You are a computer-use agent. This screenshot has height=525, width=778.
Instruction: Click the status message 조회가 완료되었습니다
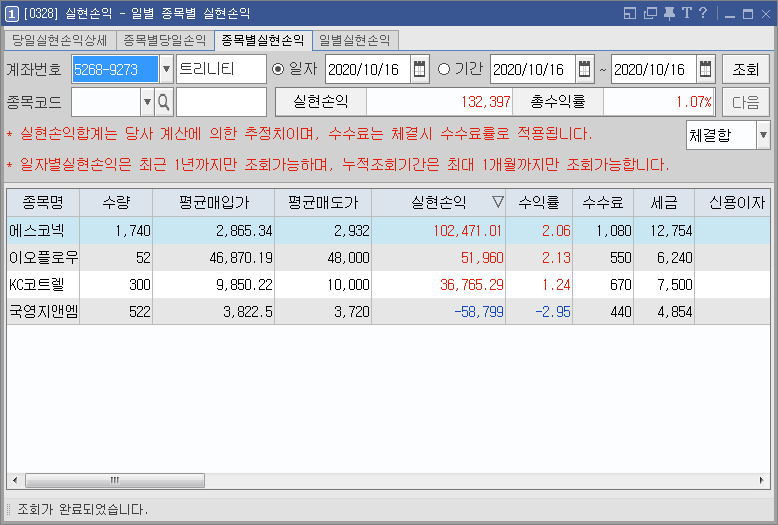[82, 510]
